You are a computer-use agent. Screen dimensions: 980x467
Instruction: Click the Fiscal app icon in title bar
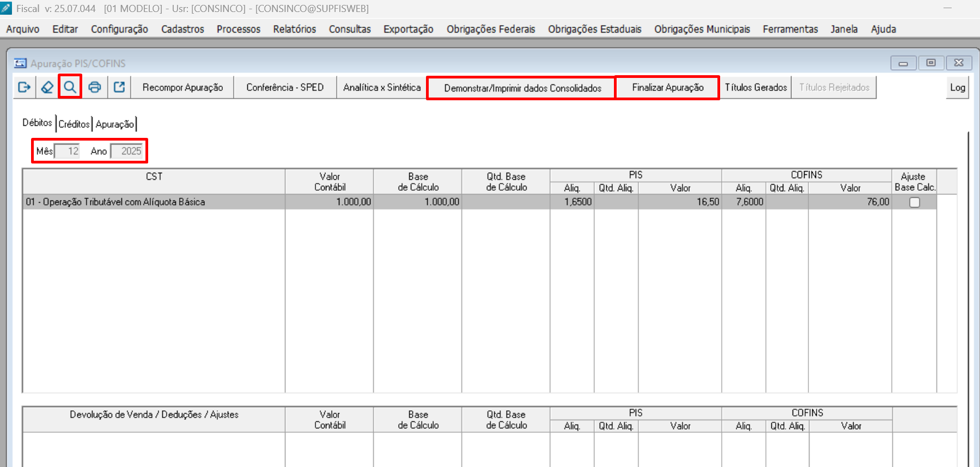[6, 8]
